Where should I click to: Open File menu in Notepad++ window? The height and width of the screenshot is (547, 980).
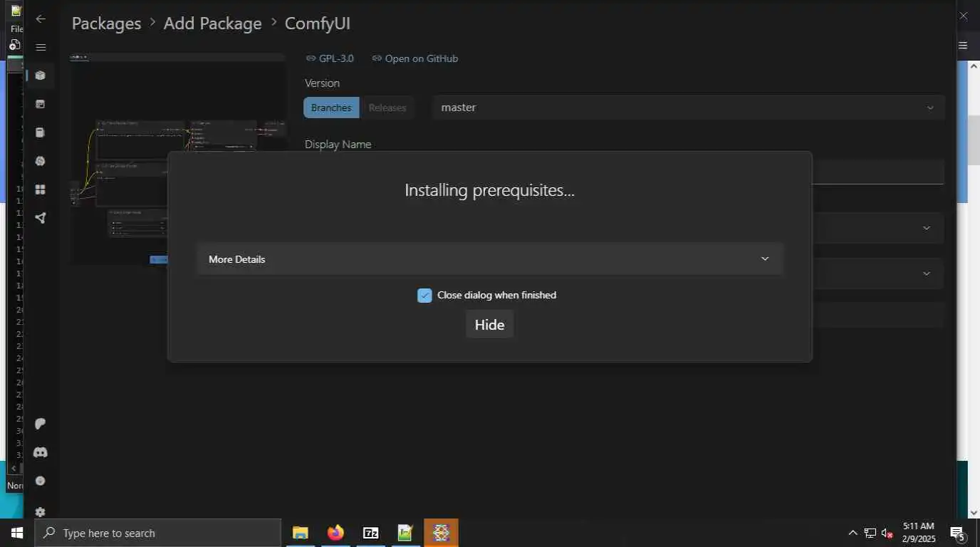16,29
